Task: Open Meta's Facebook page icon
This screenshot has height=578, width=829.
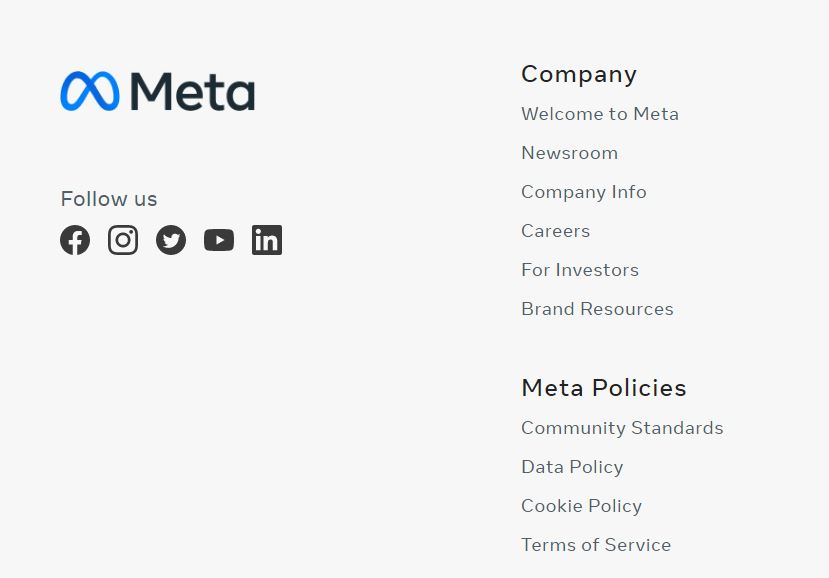Action: [75, 240]
